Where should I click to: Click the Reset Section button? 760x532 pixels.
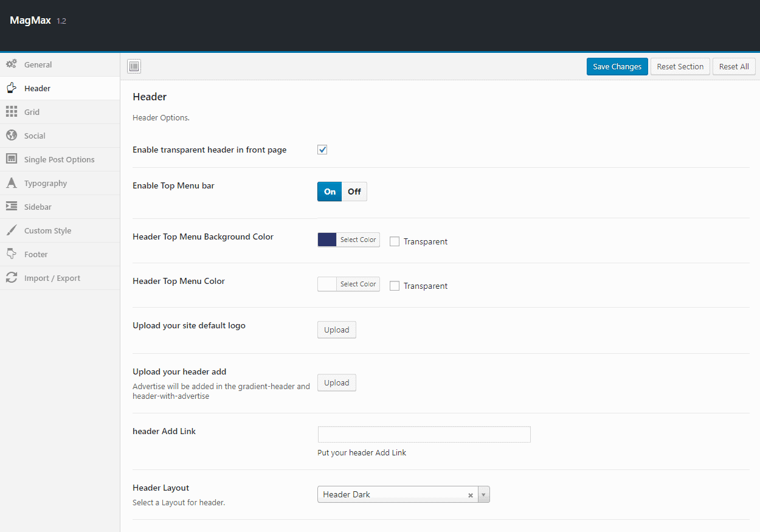(680, 66)
